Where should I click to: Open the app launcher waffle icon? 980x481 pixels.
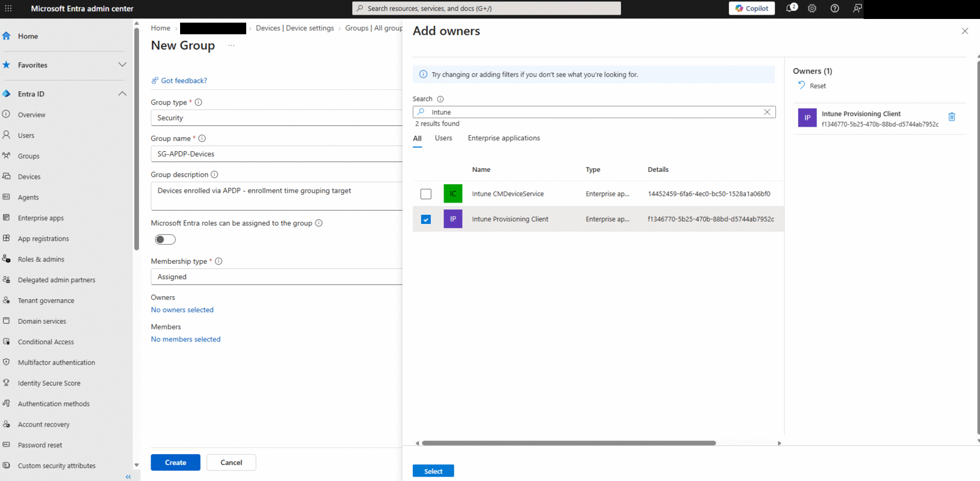9,9
